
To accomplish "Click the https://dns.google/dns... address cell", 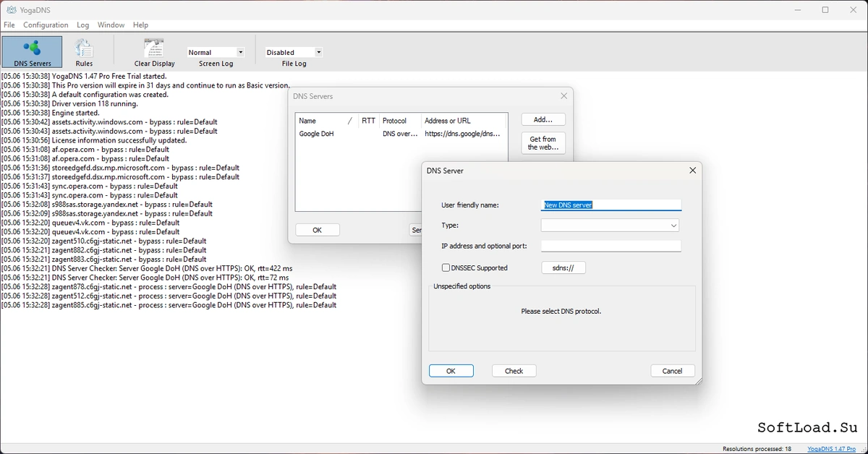I will pyautogui.click(x=463, y=134).
